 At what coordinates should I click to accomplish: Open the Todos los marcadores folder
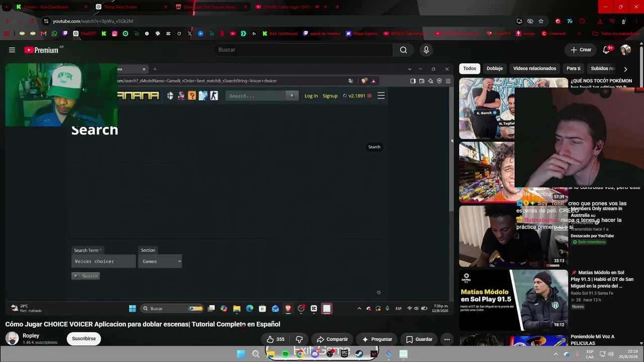coord(616,34)
